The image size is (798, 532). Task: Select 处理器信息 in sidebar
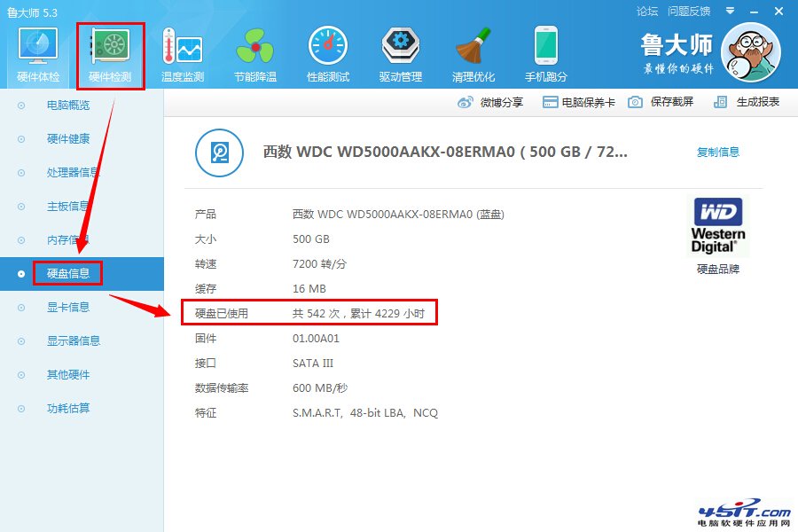(x=74, y=173)
